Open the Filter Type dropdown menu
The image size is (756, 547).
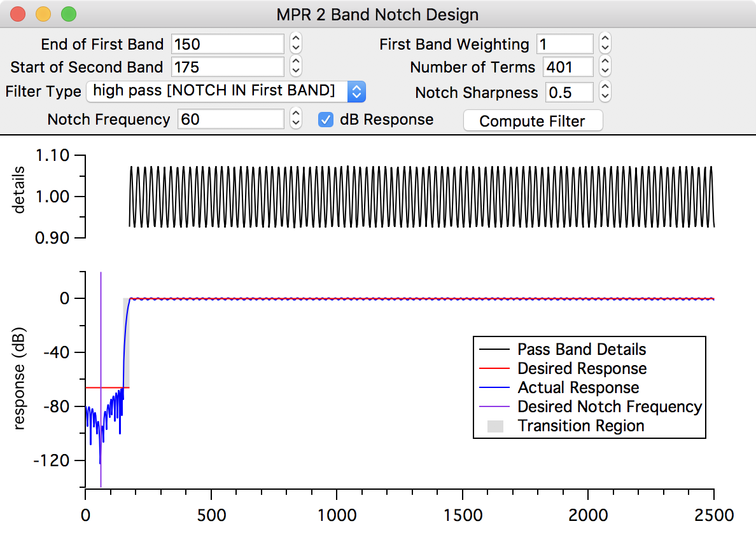226,91
